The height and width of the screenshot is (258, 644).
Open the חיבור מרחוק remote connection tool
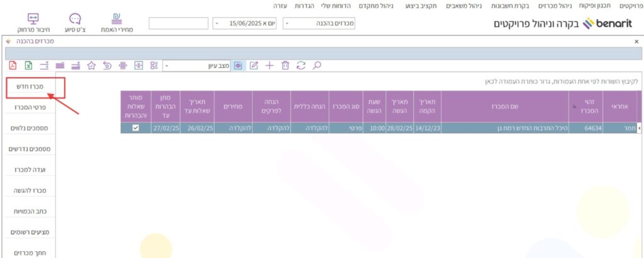pyautogui.click(x=34, y=23)
